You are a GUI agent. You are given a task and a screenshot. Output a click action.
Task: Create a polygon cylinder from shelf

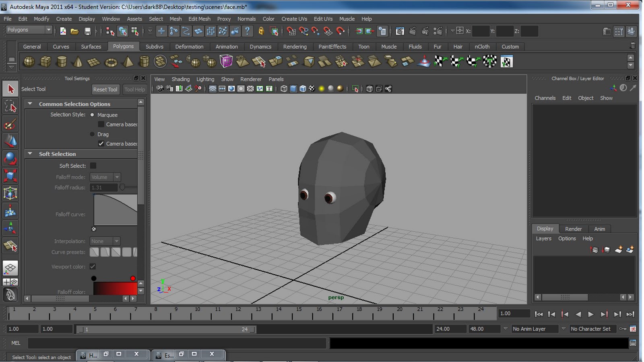(62, 62)
